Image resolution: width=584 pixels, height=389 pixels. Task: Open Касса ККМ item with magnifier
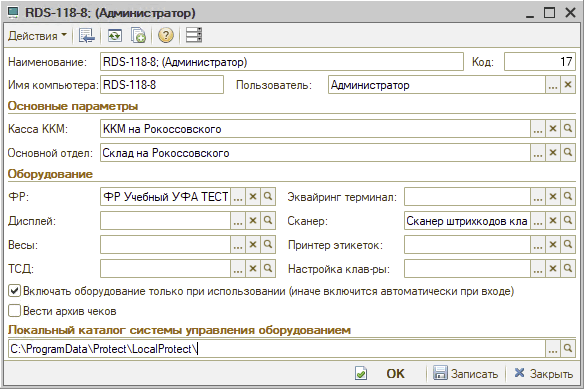point(568,129)
